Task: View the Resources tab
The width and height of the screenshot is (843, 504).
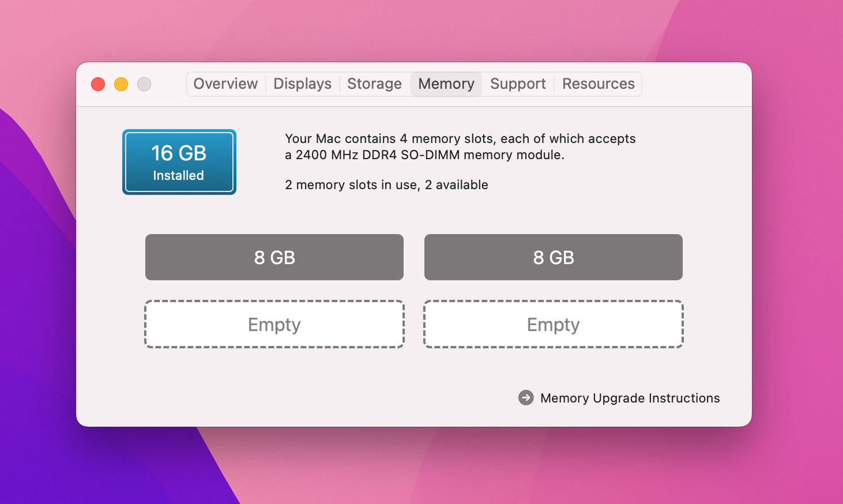Action: [x=598, y=84]
